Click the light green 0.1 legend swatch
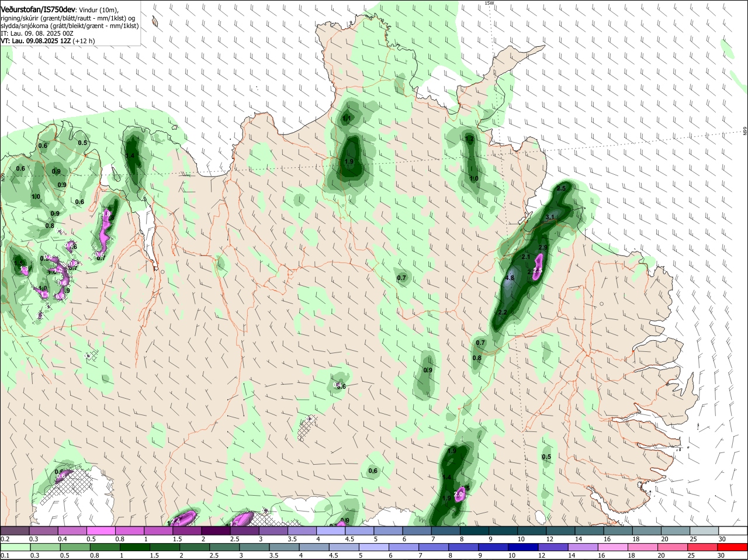 coord(16,547)
